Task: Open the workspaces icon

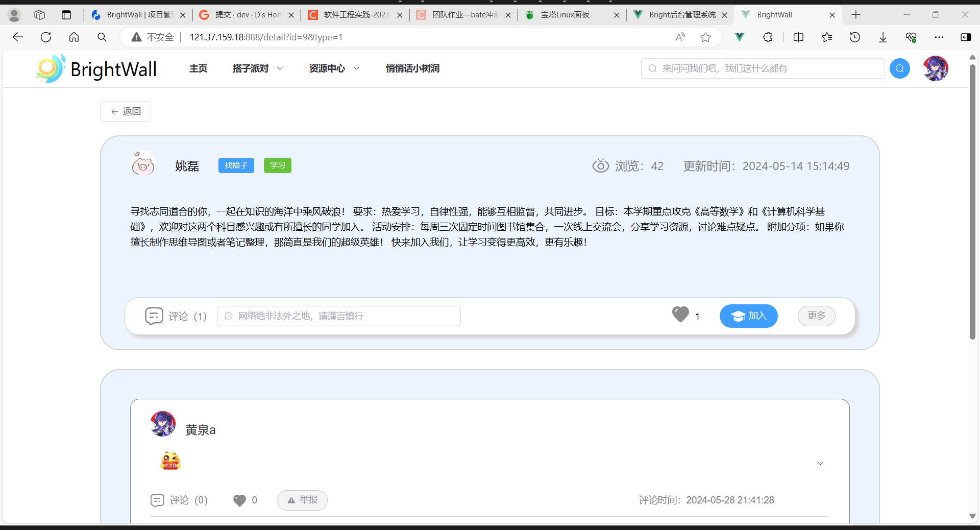Action: coord(40,15)
